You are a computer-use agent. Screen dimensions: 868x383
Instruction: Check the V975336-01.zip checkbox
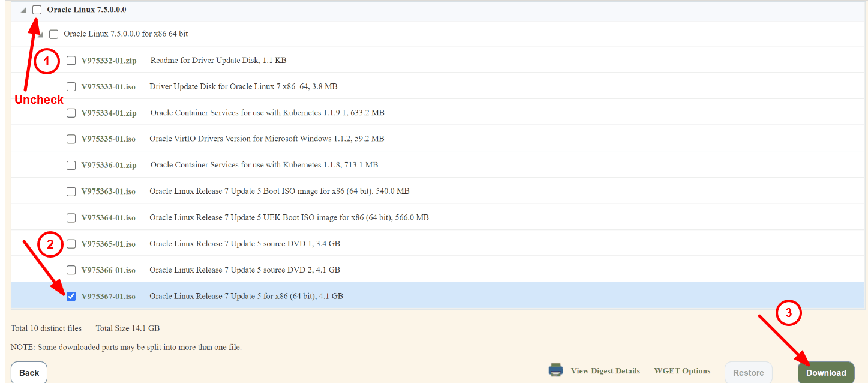71,164
